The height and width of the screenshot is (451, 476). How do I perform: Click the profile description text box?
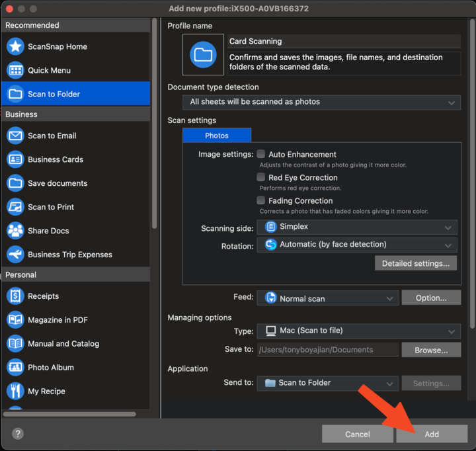coord(344,63)
